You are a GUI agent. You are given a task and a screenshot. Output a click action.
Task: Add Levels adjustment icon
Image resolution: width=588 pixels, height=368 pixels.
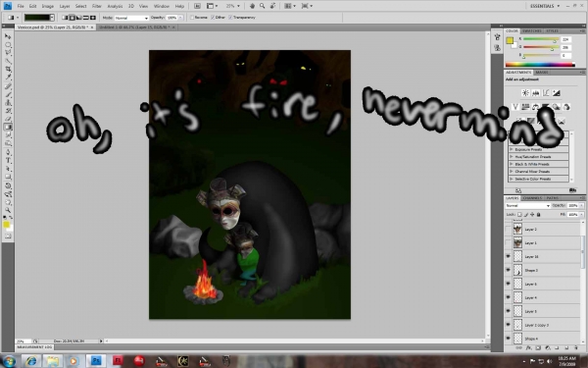(535, 93)
